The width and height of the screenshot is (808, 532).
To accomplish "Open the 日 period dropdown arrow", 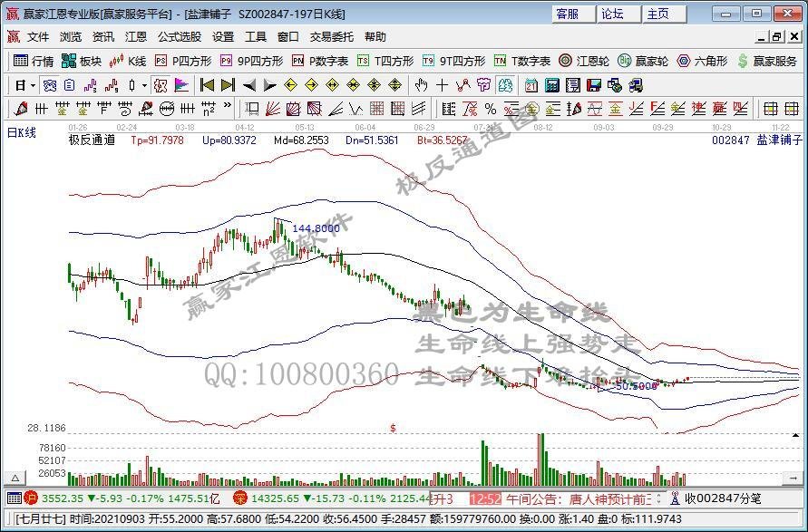I will coord(33,85).
